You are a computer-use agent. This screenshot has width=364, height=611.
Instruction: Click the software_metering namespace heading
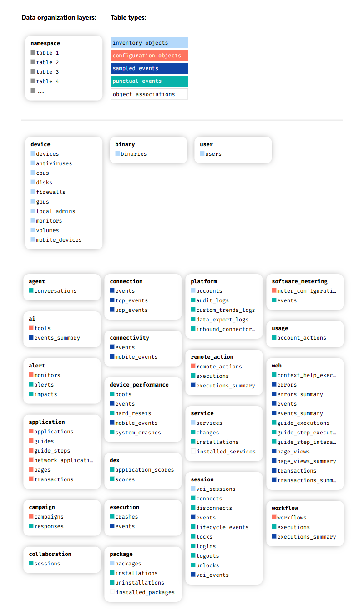[299, 281]
